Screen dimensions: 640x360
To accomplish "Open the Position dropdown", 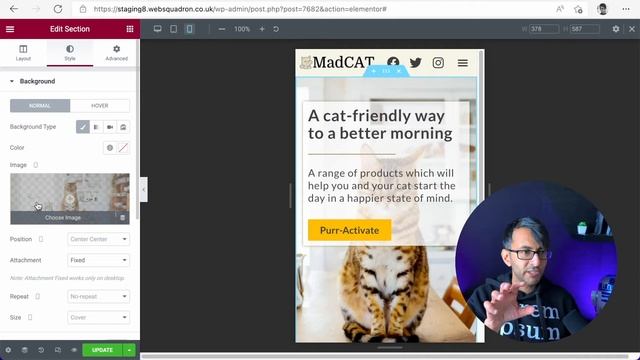I will 98,239.
